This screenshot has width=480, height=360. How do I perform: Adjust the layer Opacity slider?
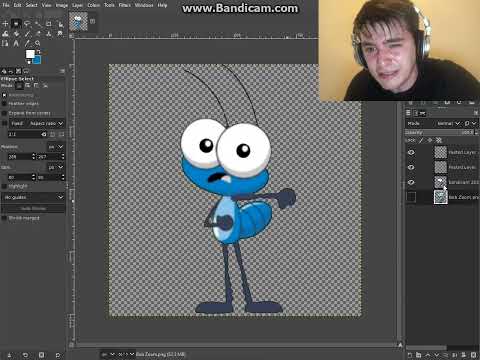point(441,132)
